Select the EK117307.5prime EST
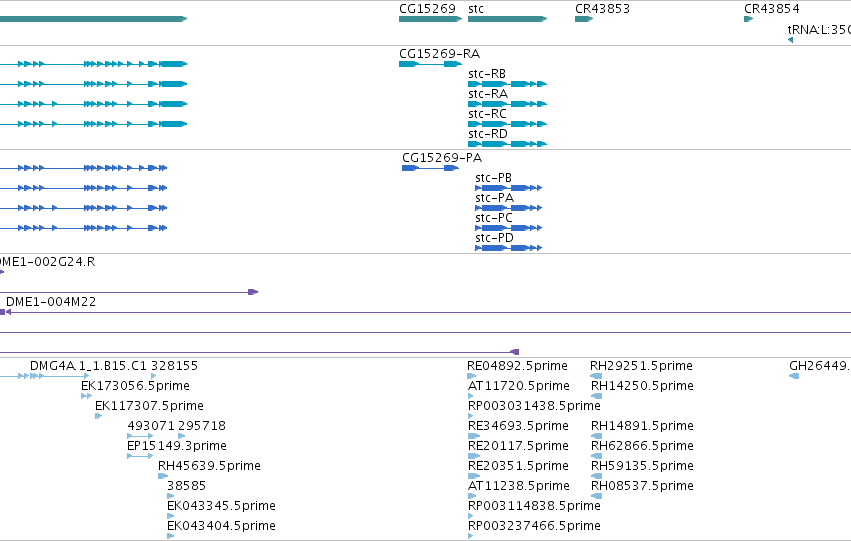Image resolution: width=851 pixels, height=541 pixels. tap(98, 416)
